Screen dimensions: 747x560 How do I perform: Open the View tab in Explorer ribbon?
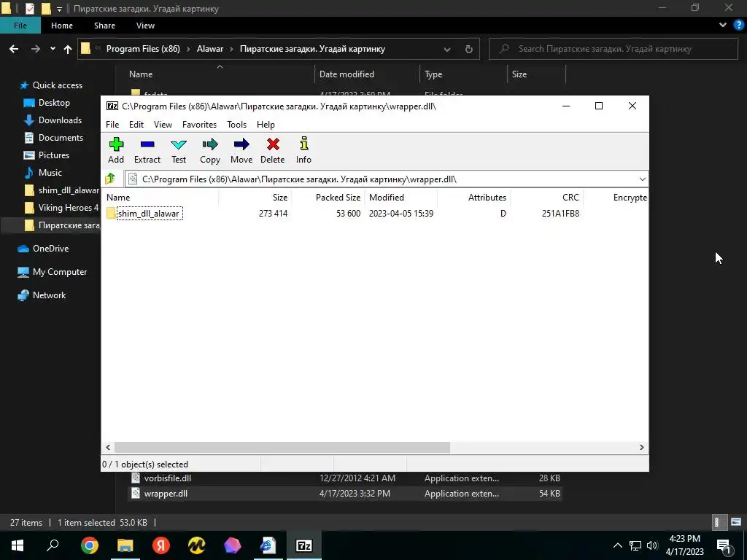pos(145,26)
